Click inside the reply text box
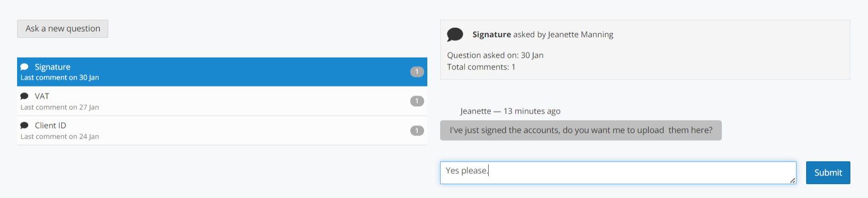The image size is (868, 198). point(618,172)
